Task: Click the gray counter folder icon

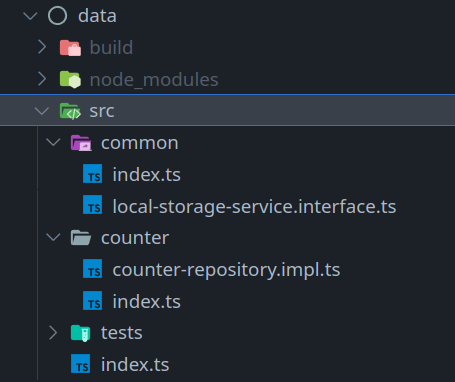Action: tap(81, 238)
